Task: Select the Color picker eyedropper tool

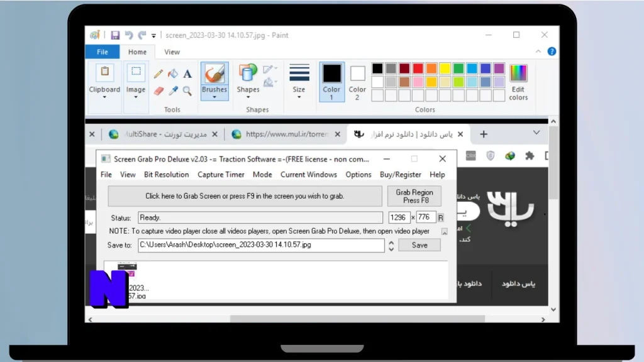Action: pyautogui.click(x=173, y=90)
